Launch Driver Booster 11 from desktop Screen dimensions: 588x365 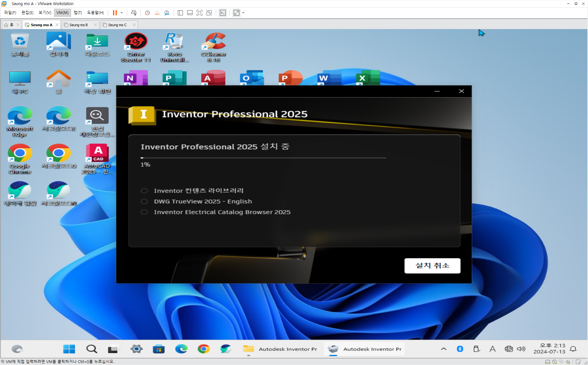click(136, 47)
